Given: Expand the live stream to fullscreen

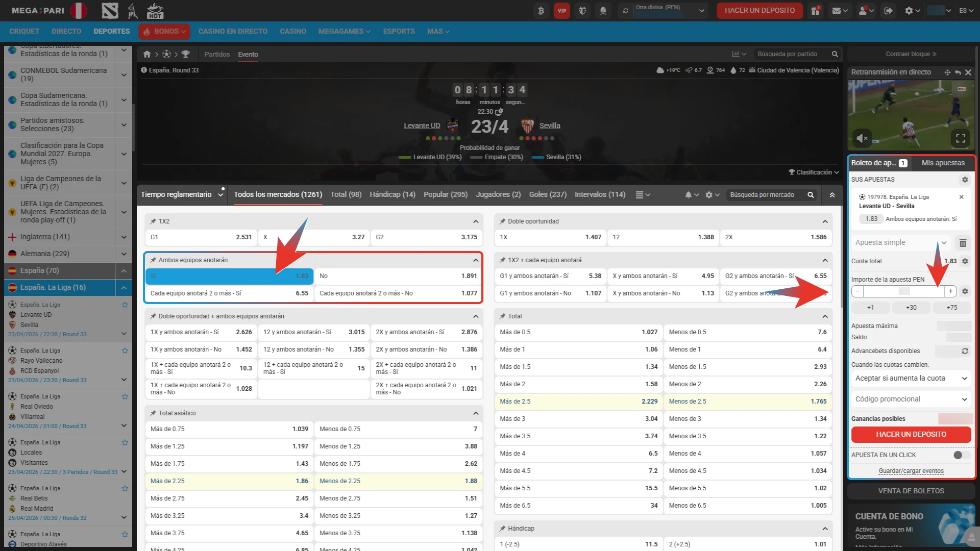Looking at the screenshot, I should point(961,138).
